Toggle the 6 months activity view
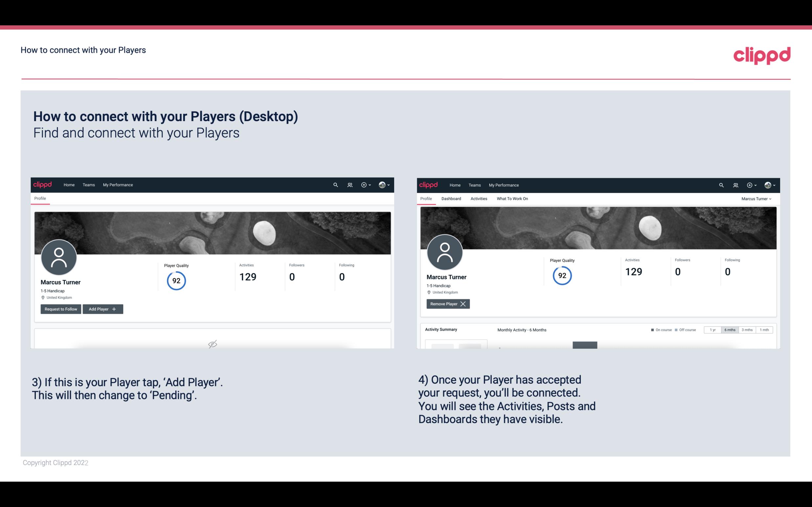 [x=729, y=329]
